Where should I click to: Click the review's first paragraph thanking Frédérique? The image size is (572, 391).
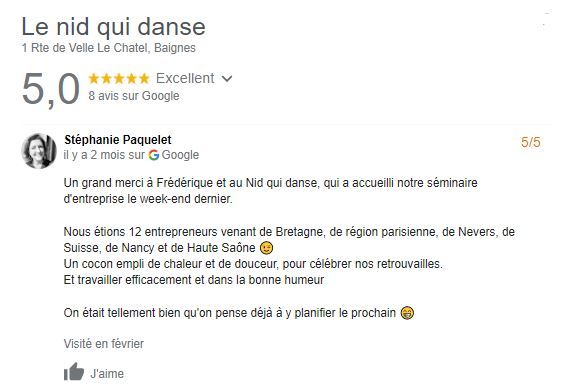pyautogui.click(x=270, y=191)
